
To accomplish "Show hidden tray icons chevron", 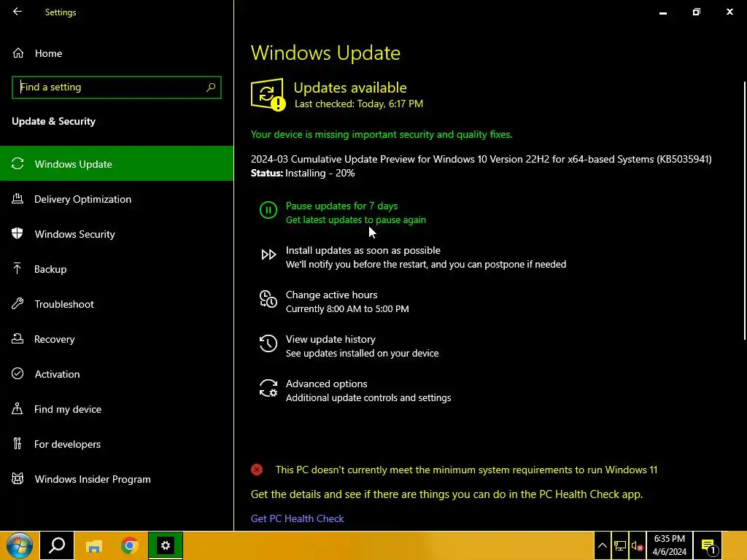I will coord(602,545).
